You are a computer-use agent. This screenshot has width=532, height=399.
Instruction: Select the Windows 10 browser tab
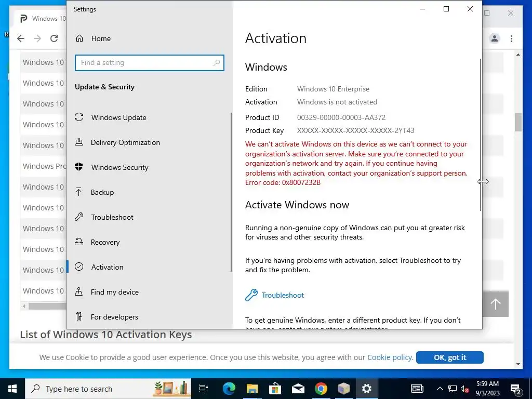click(41, 18)
